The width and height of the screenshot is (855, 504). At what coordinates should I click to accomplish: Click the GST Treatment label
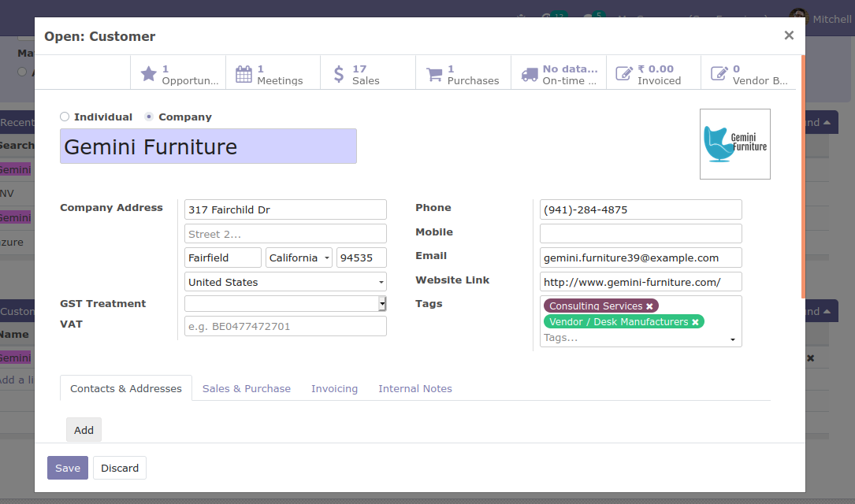click(103, 303)
